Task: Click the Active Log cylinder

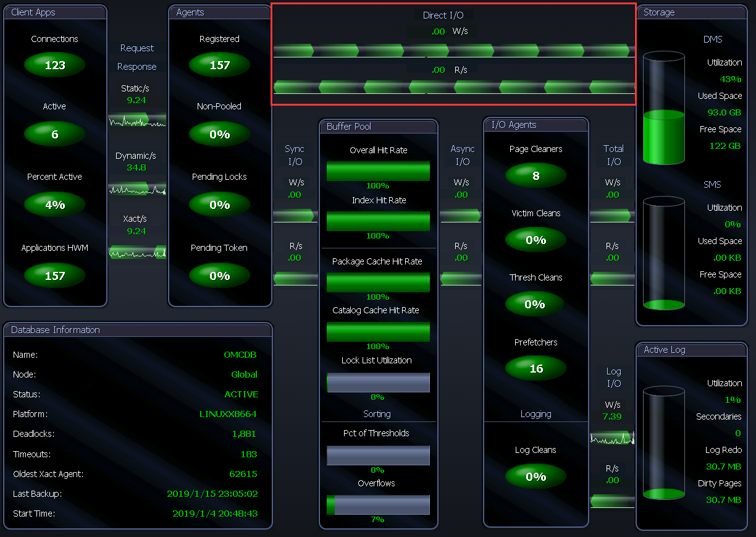Action: pyautogui.click(x=664, y=443)
